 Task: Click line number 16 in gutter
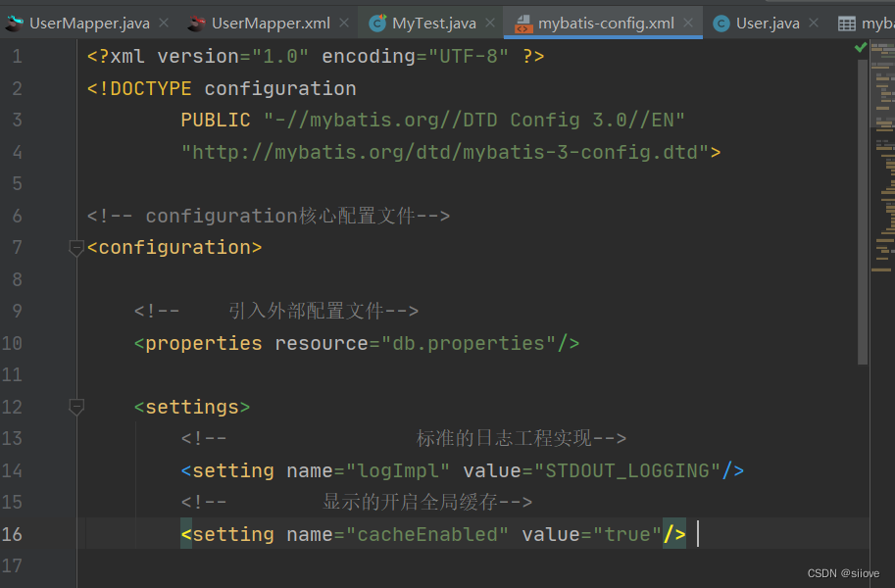point(12,534)
